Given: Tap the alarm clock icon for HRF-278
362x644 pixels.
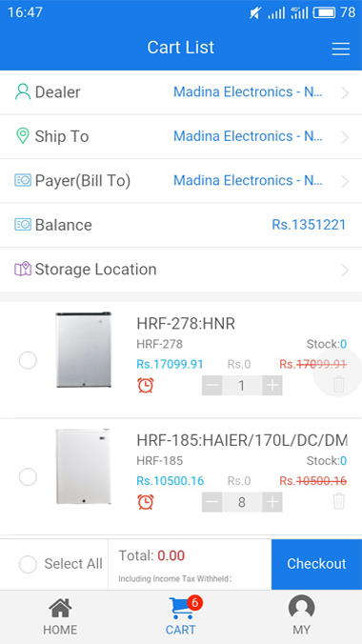Looking at the screenshot, I should coord(146,385).
